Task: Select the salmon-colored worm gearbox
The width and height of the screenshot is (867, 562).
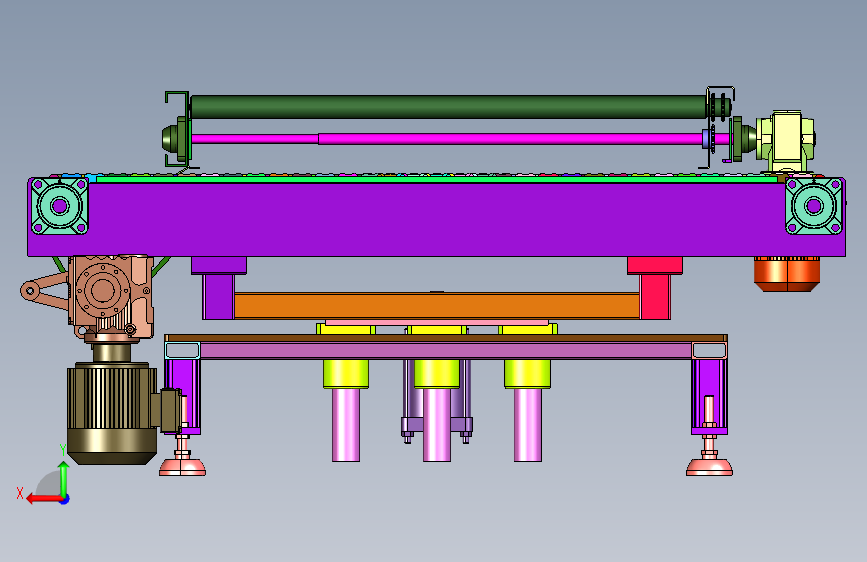Action: coord(113,296)
